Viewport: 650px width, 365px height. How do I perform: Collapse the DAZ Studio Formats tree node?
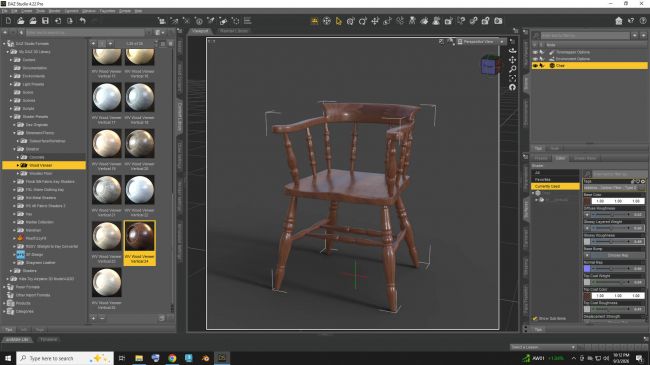tap(5, 44)
